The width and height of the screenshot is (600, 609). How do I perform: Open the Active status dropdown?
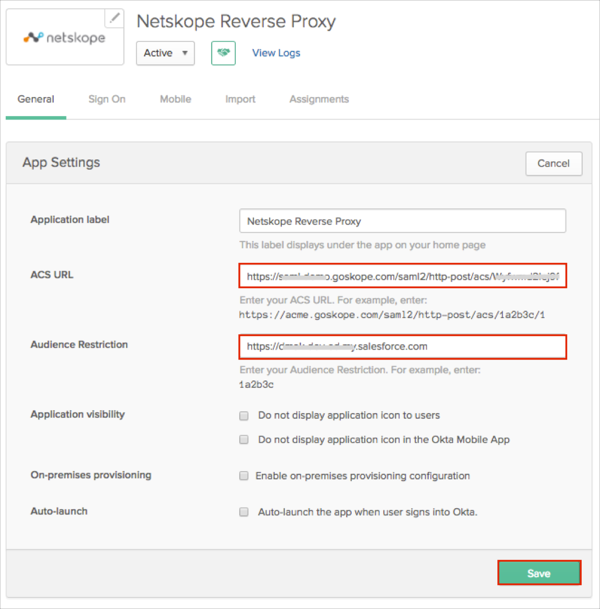pos(165,53)
